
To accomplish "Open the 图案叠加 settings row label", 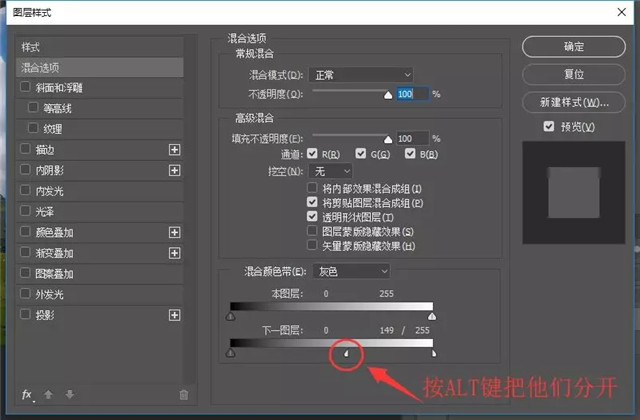I will (54, 274).
